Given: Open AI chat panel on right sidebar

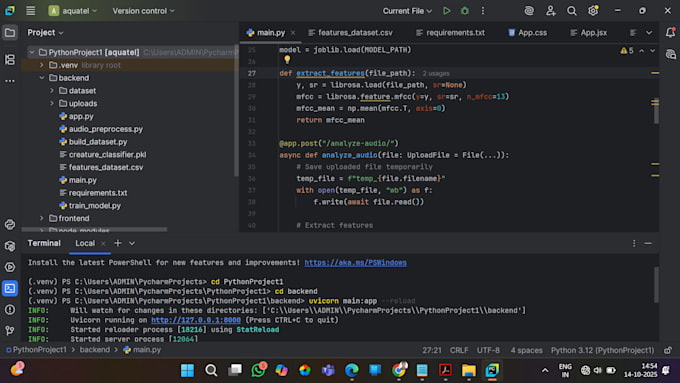Looking at the screenshot, I should tap(670, 54).
